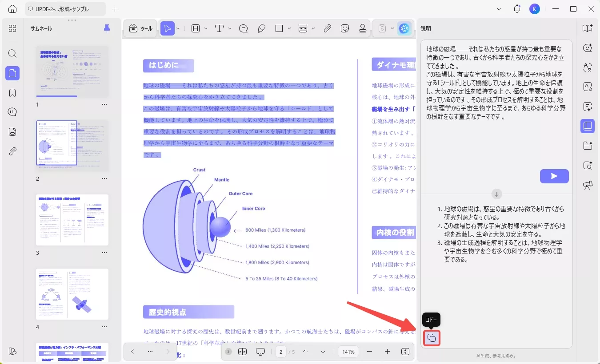Viewport: 600px width, 364px height.
Task: Open page 3 from the thumbnail panel
Action: pos(72,220)
